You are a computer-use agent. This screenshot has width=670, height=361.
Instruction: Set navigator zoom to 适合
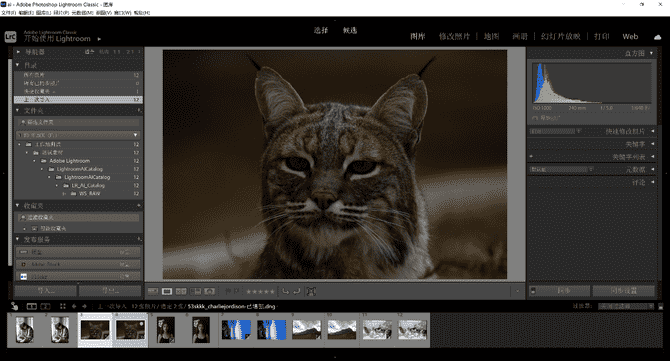click(89, 52)
